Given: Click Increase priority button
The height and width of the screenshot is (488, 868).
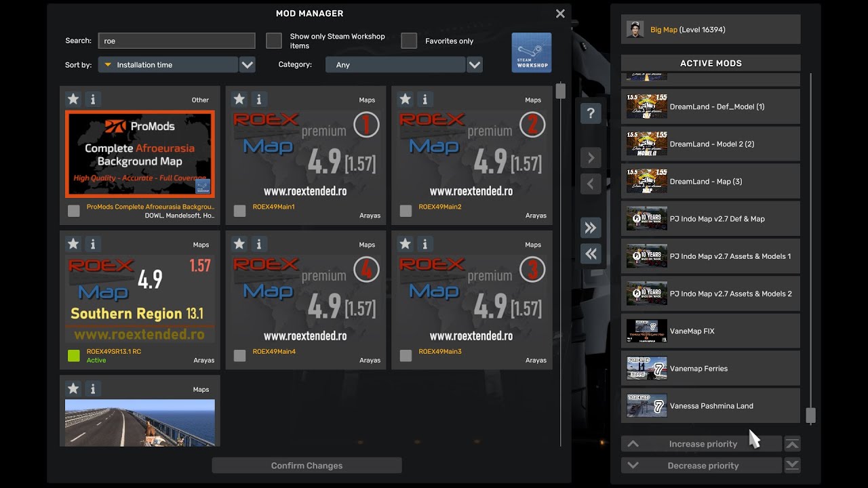Looking at the screenshot, I should 701,444.
